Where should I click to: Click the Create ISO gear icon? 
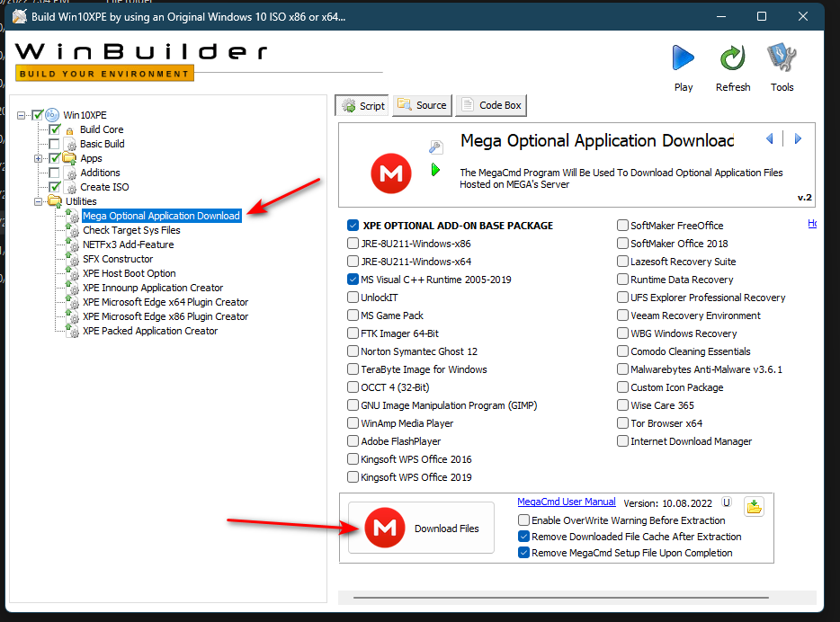[70, 187]
